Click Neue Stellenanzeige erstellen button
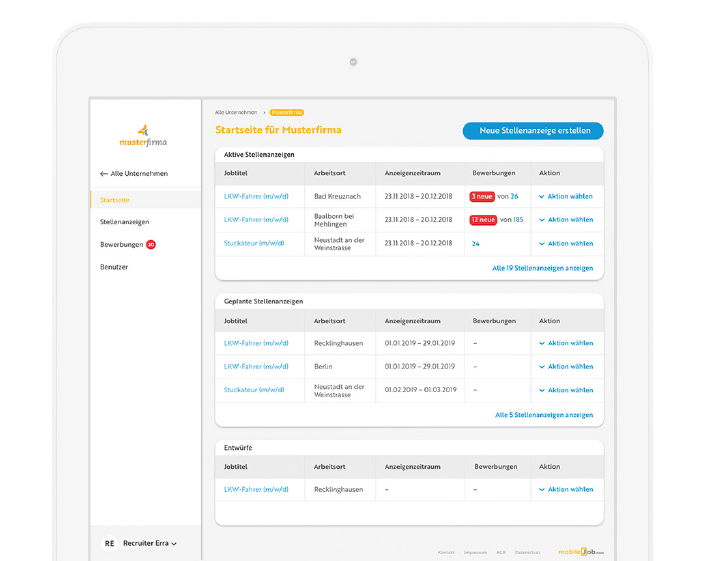 point(533,131)
